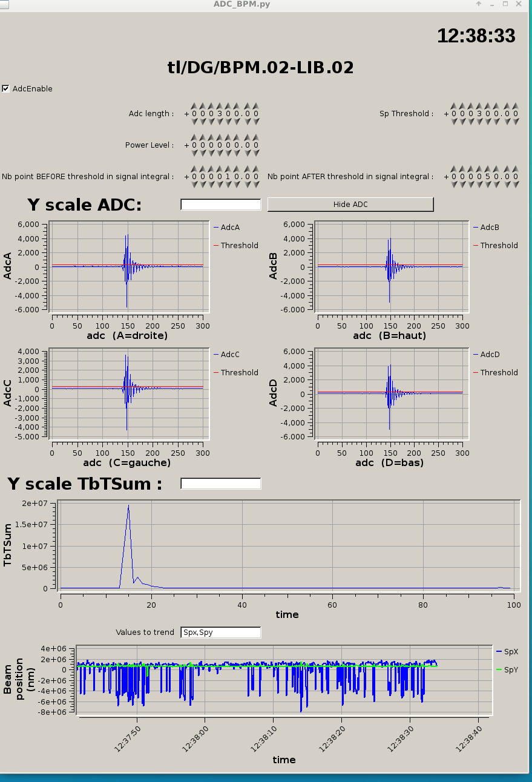
Task: Increment the hundreds digit of Sp Threshold
Action: tap(479, 106)
